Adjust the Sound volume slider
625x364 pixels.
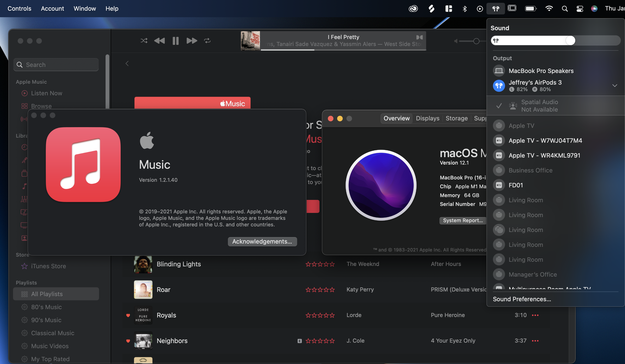point(570,40)
